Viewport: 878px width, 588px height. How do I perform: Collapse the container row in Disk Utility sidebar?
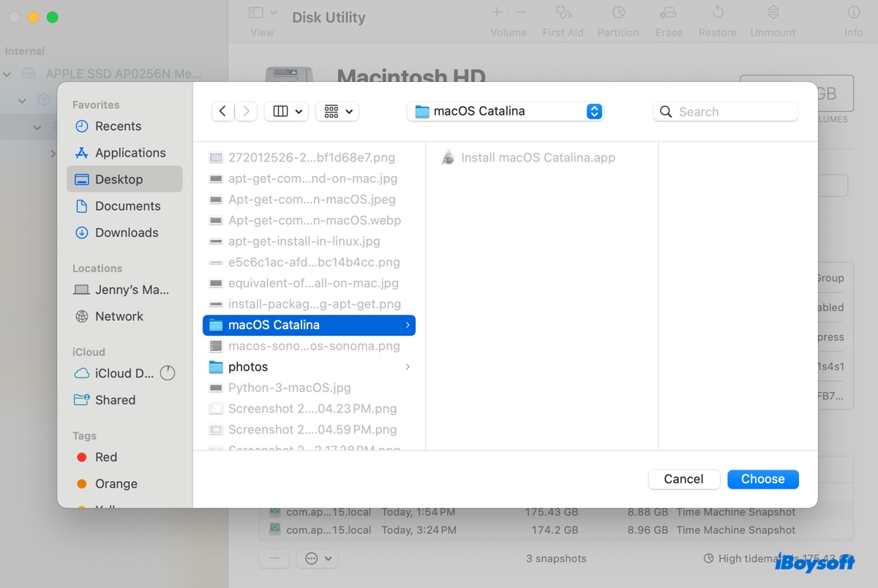(x=22, y=100)
